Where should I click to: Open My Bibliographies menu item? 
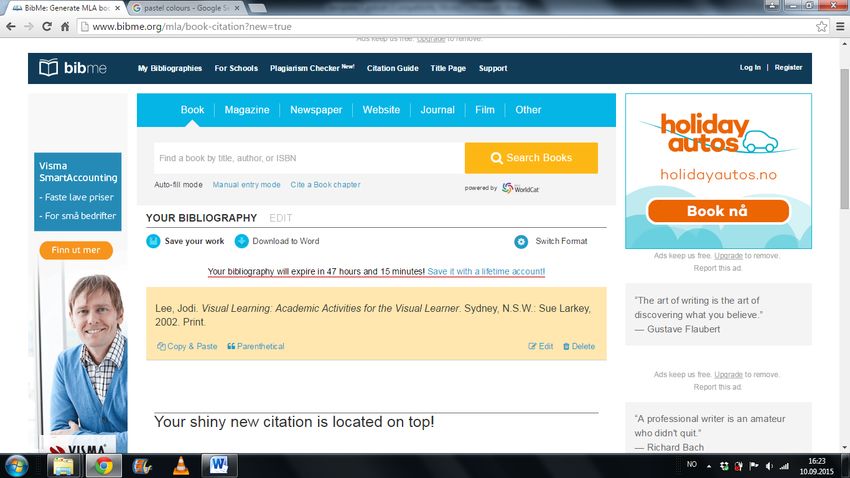tap(170, 68)
